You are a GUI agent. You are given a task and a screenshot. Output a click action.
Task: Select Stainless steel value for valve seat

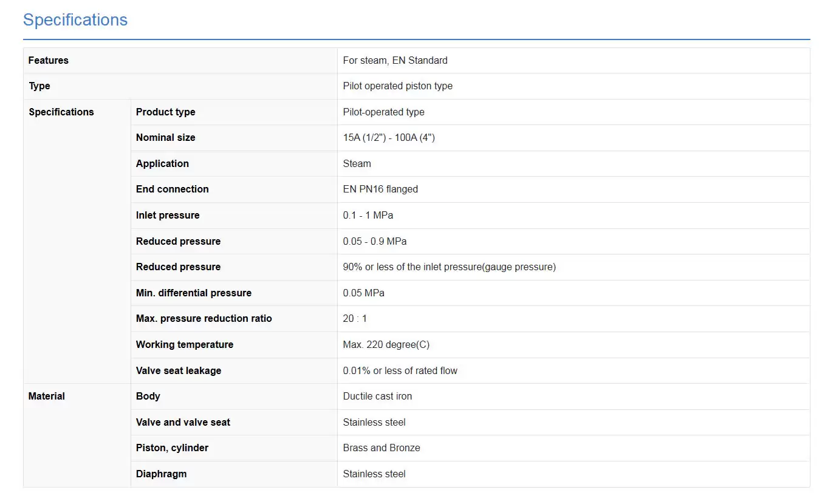point(374,423)
